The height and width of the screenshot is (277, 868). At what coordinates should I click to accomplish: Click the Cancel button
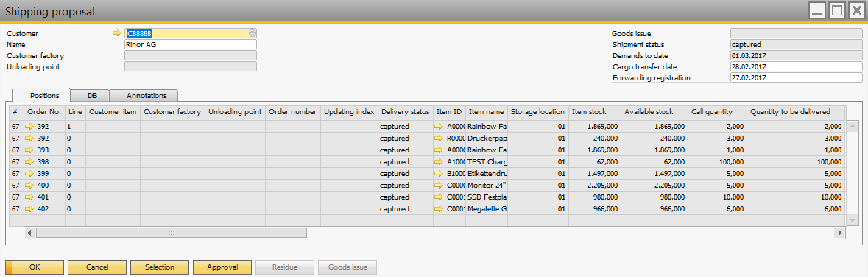97,267
